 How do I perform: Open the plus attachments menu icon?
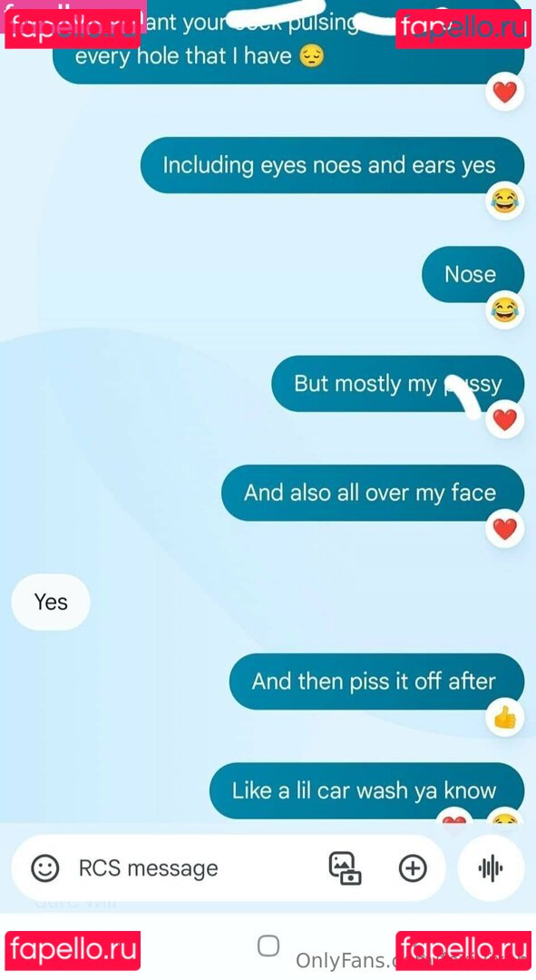413,868
